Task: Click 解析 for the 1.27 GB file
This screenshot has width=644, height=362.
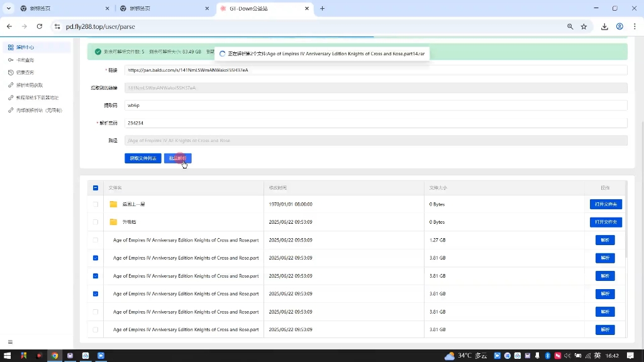Action: tap(605, 240)
